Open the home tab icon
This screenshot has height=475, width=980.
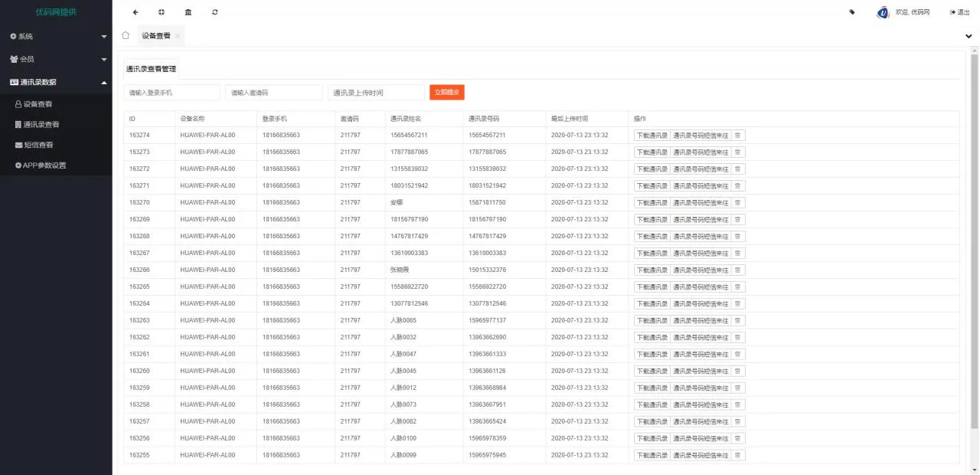click(x=126, y=35)
